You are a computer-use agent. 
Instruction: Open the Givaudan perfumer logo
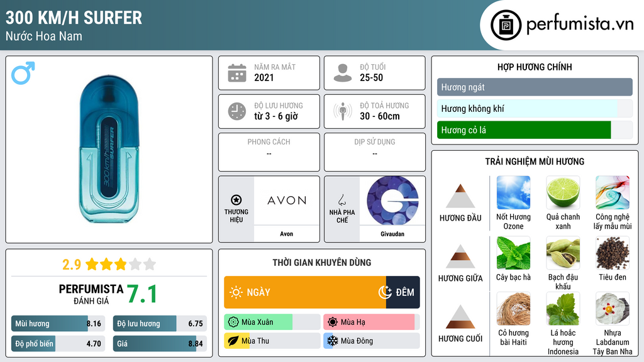point(392,200)
